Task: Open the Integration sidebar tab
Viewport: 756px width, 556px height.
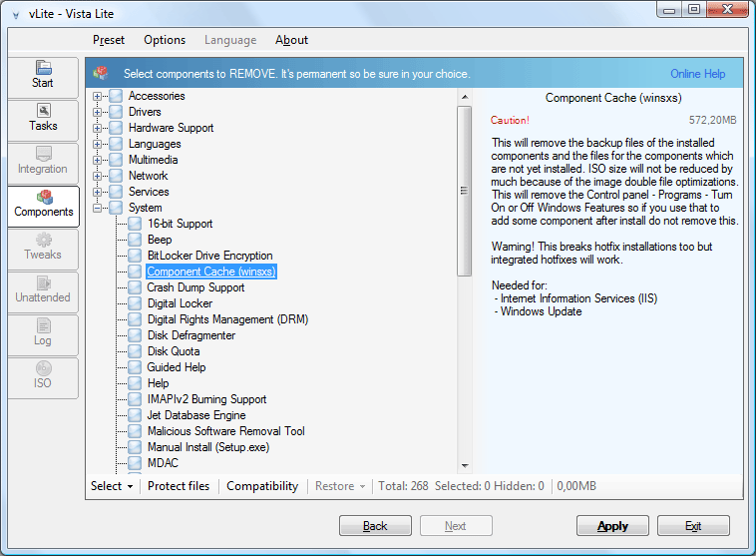Action: (x=43, y=162)
